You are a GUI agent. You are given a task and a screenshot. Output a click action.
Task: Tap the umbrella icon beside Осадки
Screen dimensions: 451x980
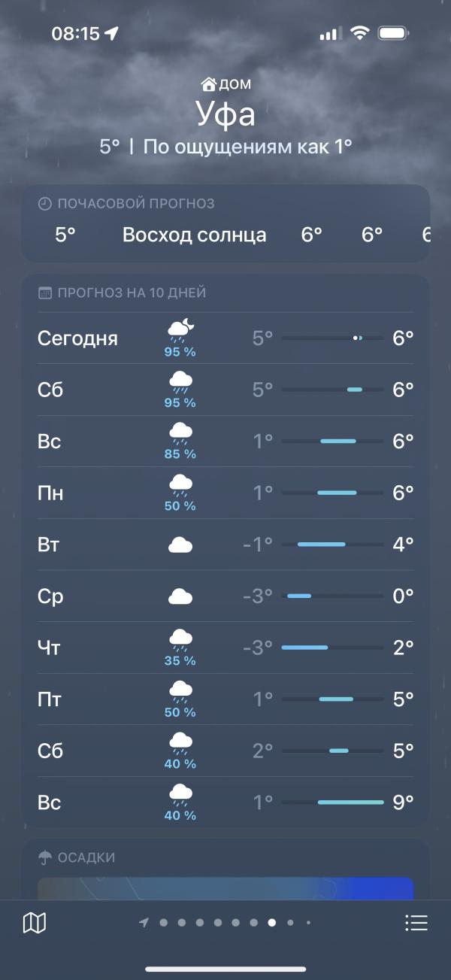click(45, 857)
